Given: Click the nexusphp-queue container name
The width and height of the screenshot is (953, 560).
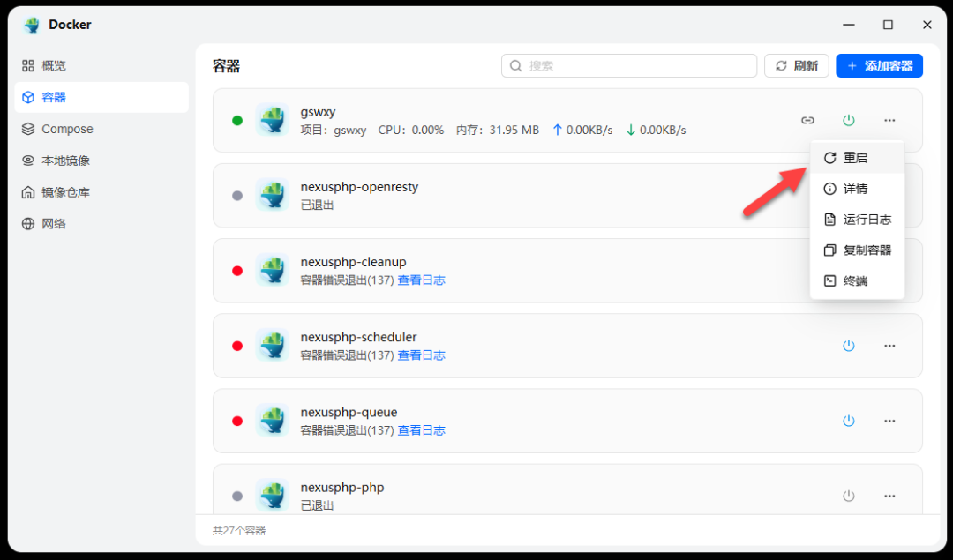Looking at the screenshot, I should click(x=349, y=413).
